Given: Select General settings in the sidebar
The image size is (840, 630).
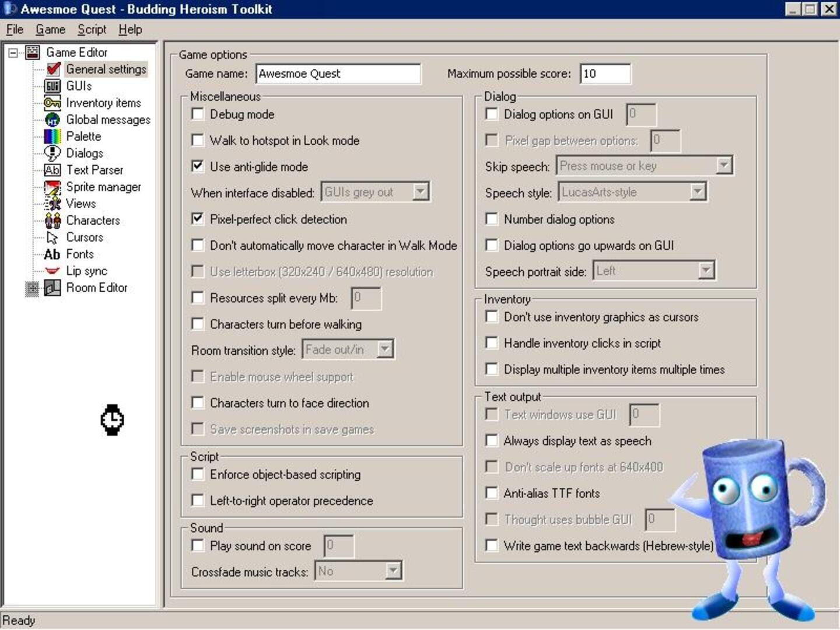Looking at the screenshot, I should pos(106,69).
